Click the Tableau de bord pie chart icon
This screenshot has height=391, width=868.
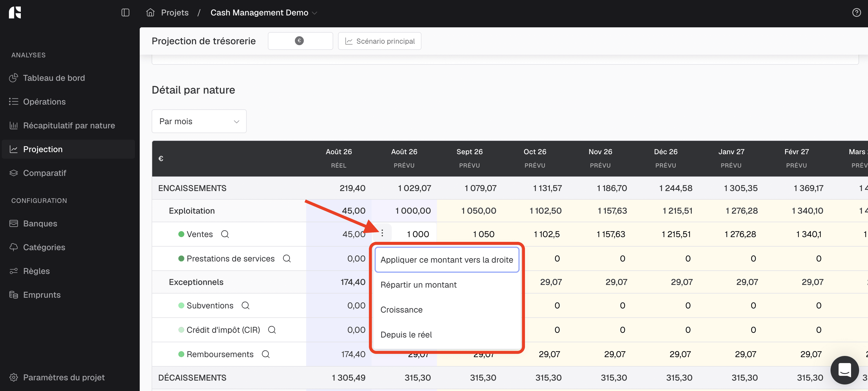click(x=13, y=78)
